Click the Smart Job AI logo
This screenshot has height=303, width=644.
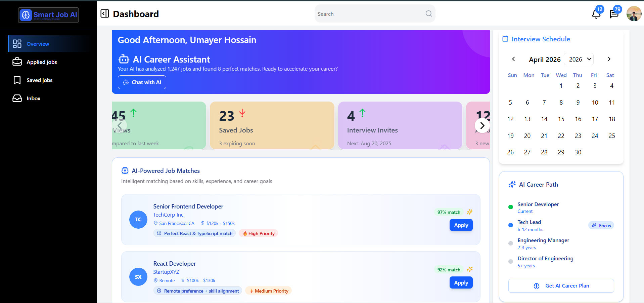[x=48, y=15]
